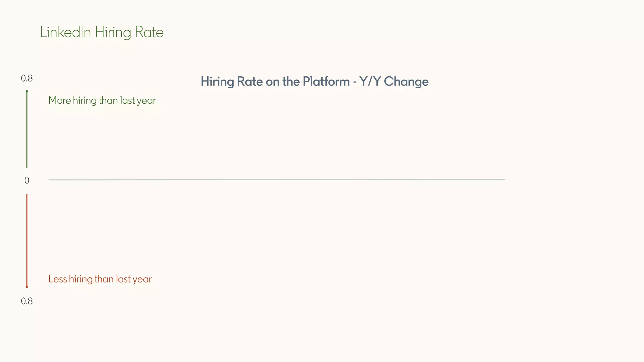Click the 0 axis label

point(27,180)
